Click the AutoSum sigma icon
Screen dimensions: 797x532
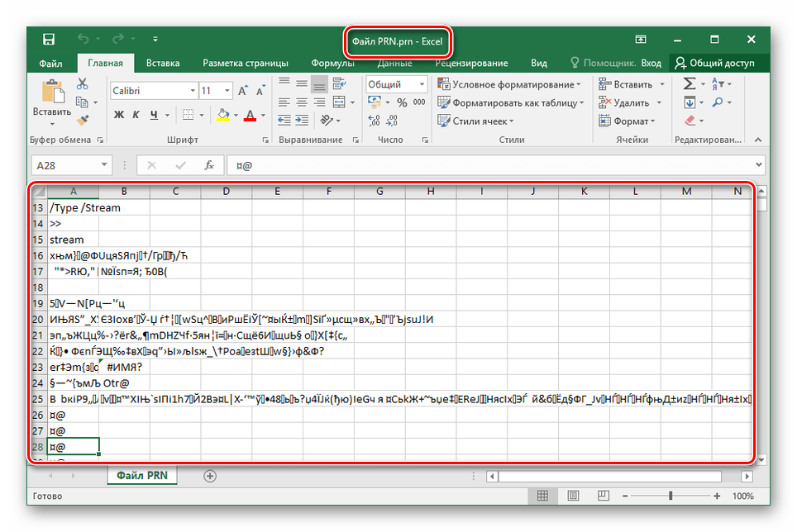click(689, 84)
